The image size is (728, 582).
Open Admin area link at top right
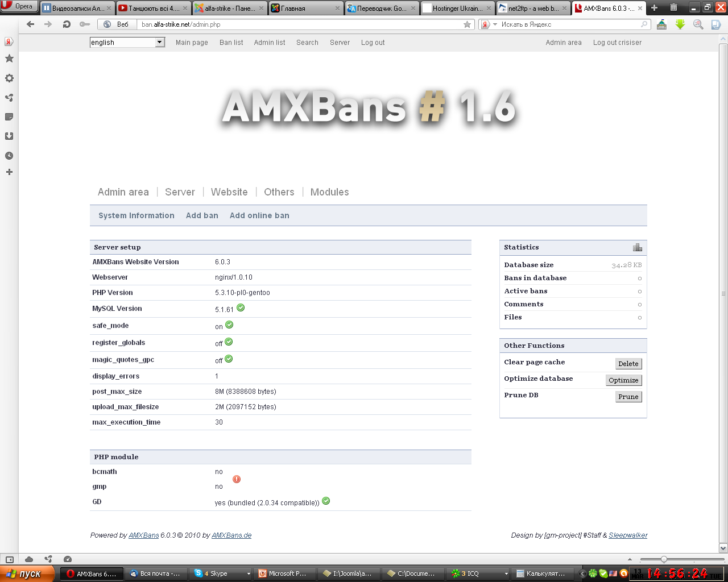tap(564, 43)
